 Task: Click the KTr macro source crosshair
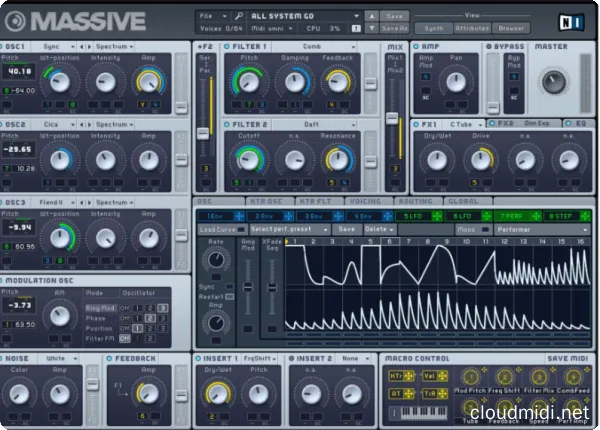pyautogui.click(x=408, y=375)
